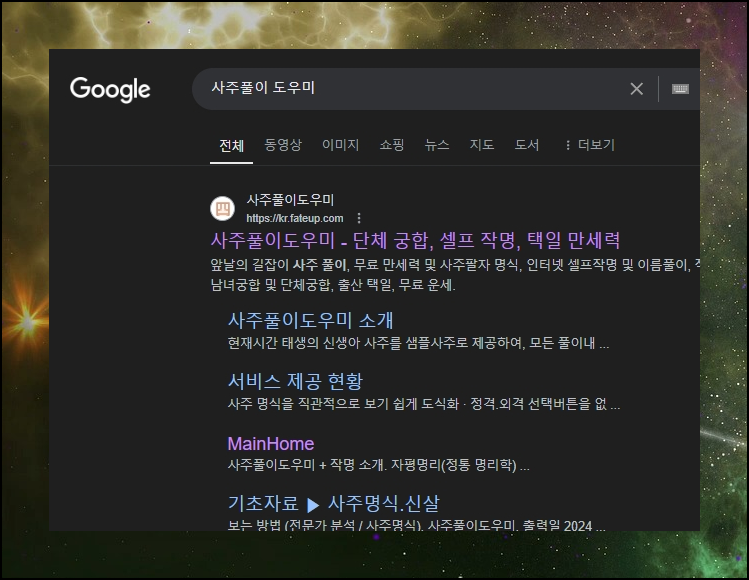Viewport: 749px width, 580px height.
Task: Click the 사주풀이도우미 site name above the URL
Action: [x=290, y=200]
